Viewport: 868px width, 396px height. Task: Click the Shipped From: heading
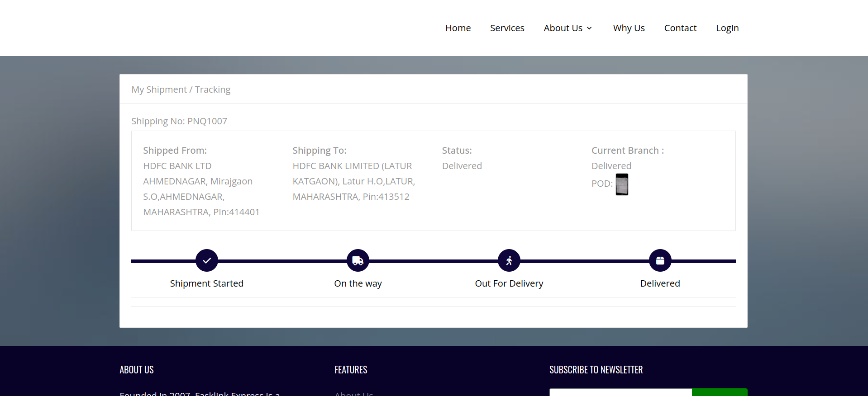(x=175, y=151)
